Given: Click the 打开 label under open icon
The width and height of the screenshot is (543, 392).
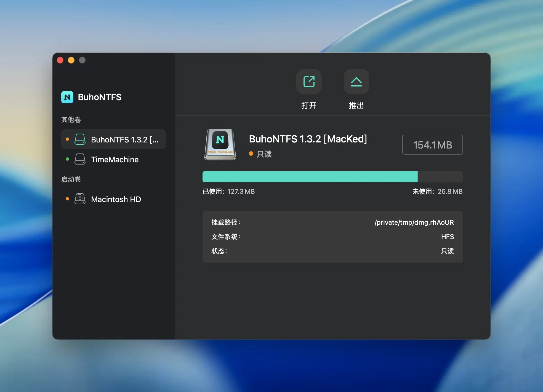Looking at the screenshot, I should point(309,105).
